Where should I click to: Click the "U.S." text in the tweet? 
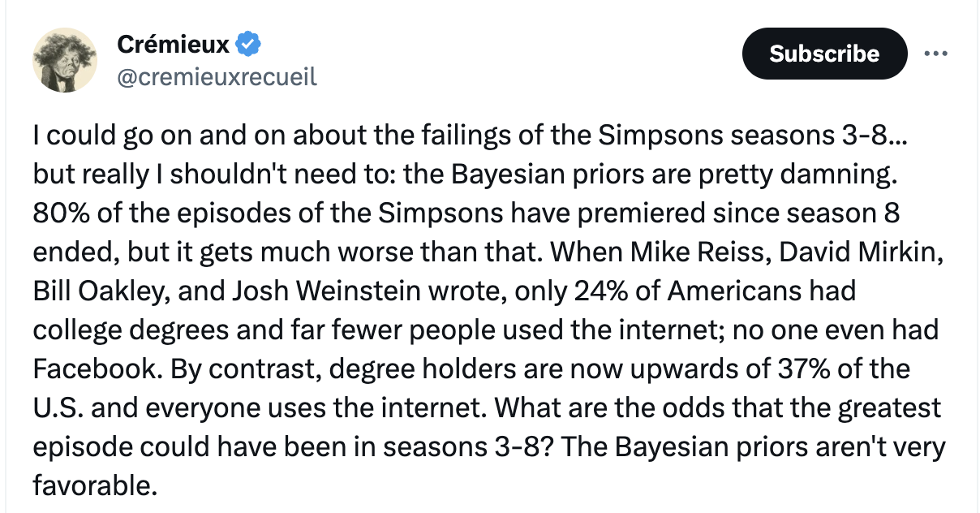(x=57, y=407)
